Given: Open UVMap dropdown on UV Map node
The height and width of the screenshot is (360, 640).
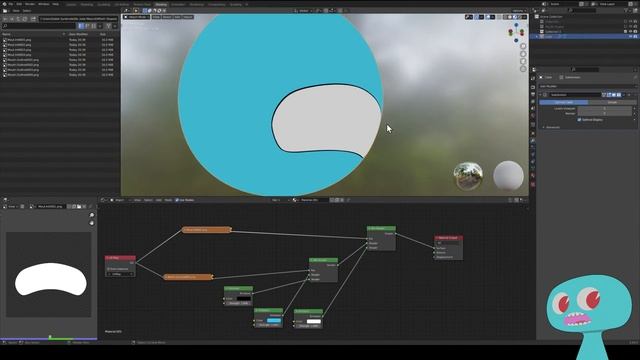Looking at the screenshot, I should (120, 274).
